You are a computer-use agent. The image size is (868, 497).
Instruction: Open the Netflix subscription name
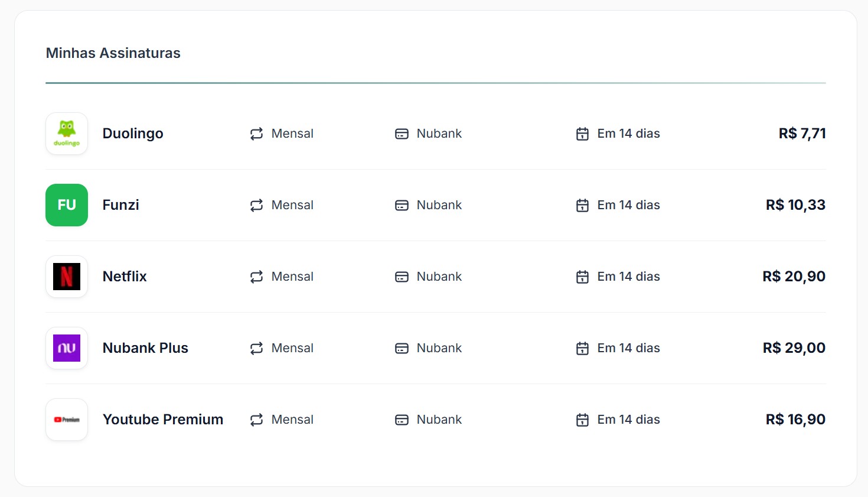[125, 277]
